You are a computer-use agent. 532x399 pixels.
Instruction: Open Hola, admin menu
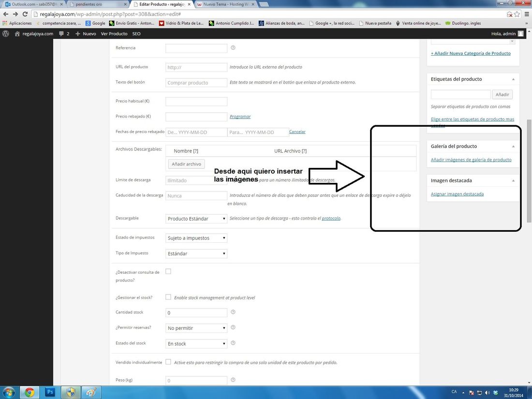click(x=507, y=33)
